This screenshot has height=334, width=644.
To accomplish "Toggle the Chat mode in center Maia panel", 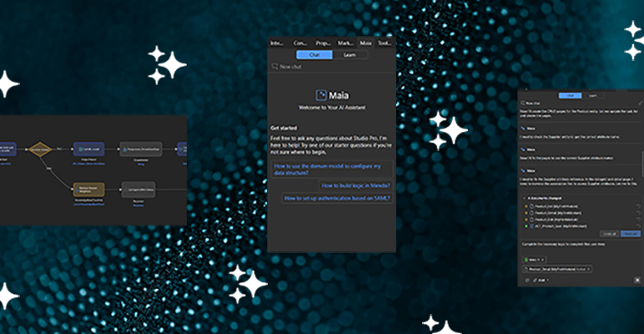I will (314, 54).
